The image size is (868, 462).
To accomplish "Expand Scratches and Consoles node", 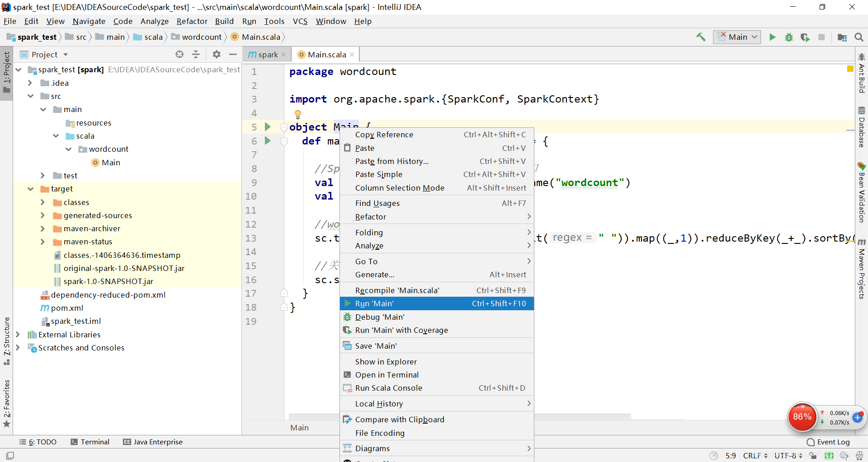I will (18, 348).
